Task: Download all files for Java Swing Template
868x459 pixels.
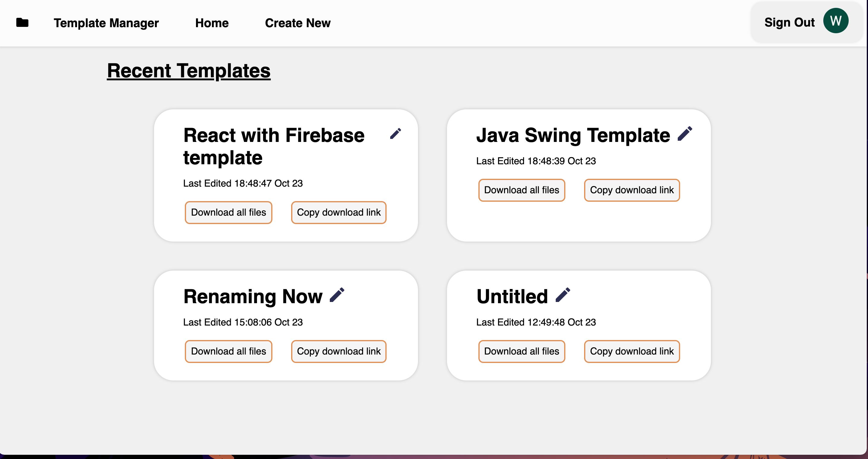Action: click(x=521, y=190)
